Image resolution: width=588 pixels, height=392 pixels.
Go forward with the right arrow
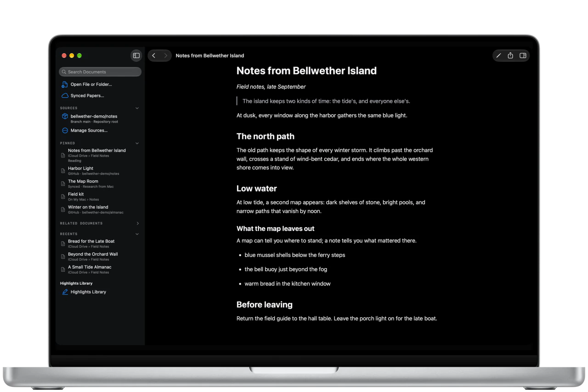165,56
